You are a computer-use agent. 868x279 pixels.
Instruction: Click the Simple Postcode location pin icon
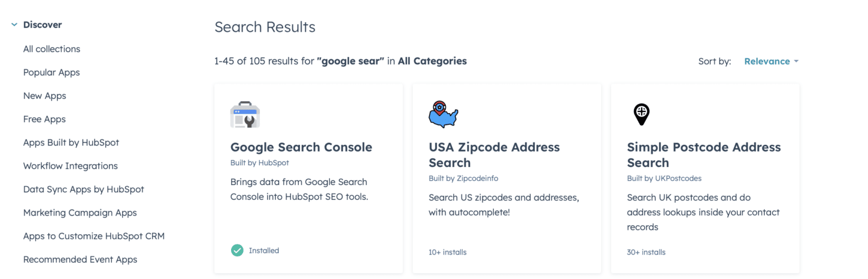[641, 114]
